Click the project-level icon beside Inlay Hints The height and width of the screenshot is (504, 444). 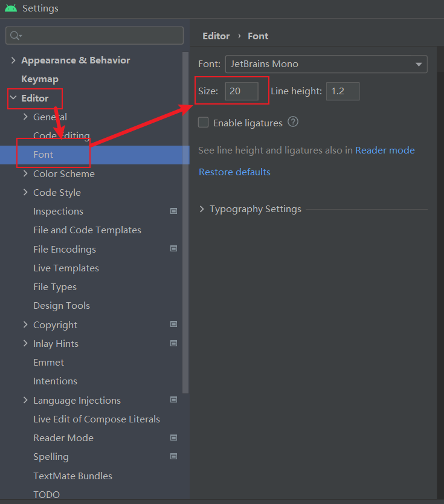pos(174,343)
